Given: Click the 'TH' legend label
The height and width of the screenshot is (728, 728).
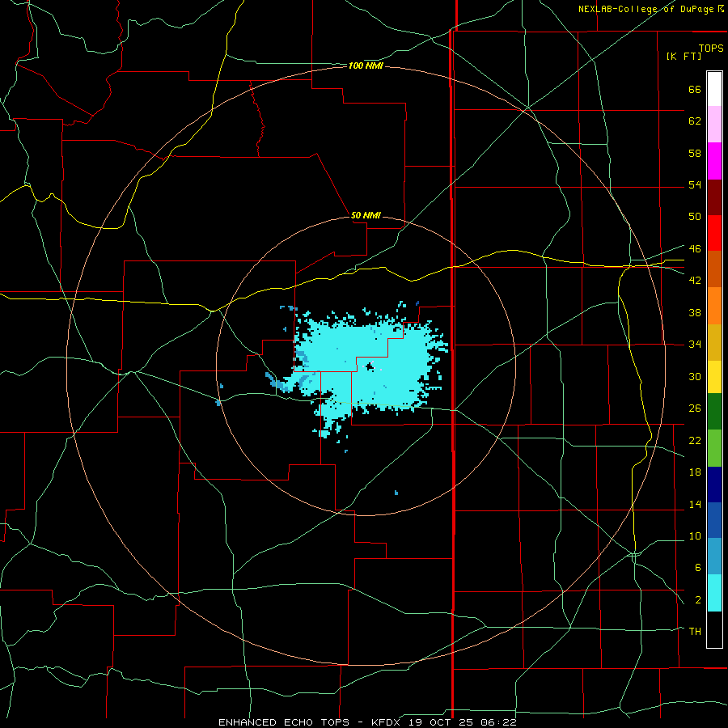Looking at the screenshot, I should (695, 631).
